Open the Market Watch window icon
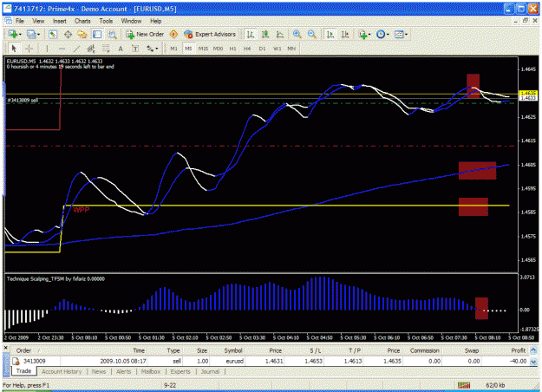The width and height of the screenshot is (542, 392). [x=53, y=34]
